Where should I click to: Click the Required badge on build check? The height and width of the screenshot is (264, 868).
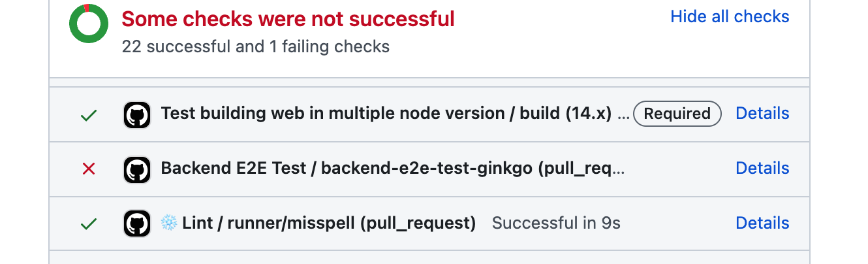click(677, 114)
